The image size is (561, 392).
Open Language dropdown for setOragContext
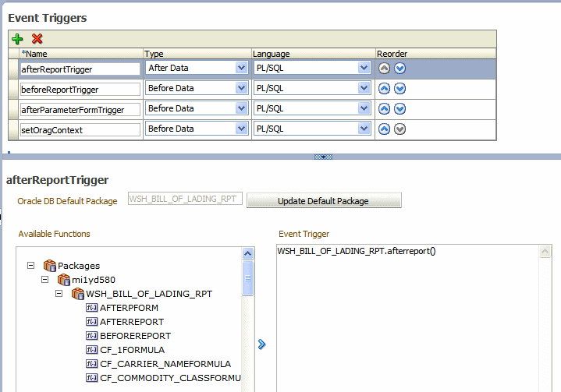pyautogui.click(x=364, y=129)
